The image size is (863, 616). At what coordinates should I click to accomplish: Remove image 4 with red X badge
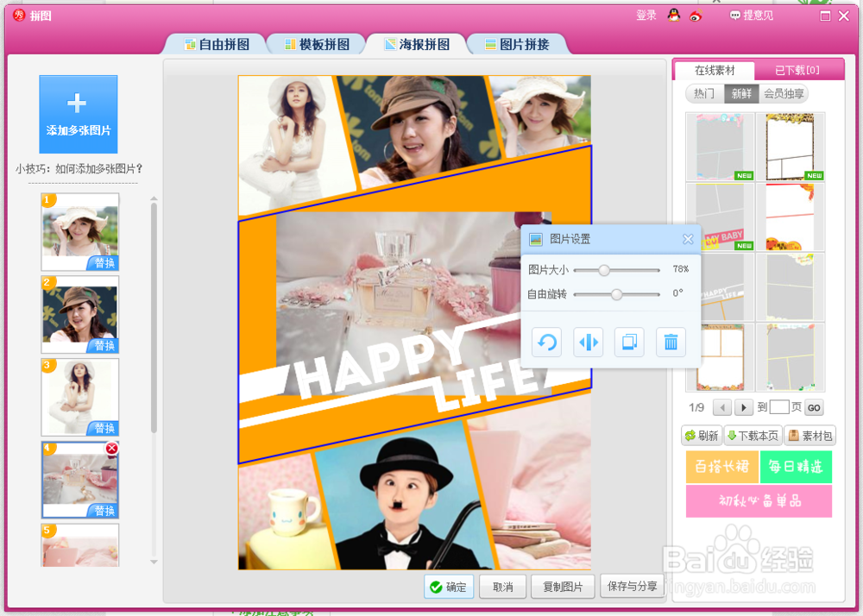pyautogui.click(x=111, y=449)
